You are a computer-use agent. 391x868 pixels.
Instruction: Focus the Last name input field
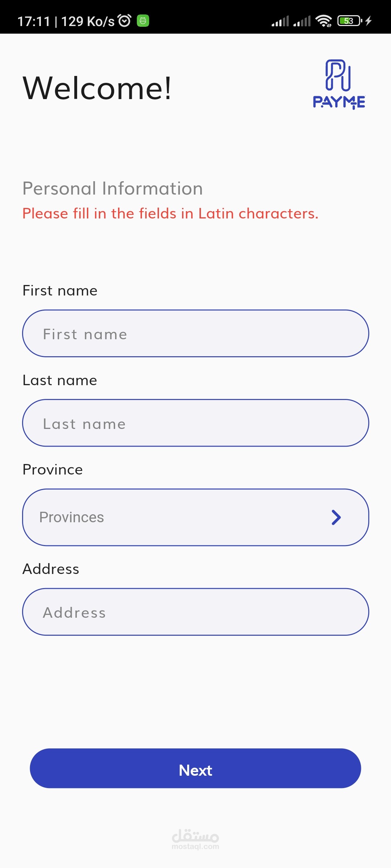coord(195,423)
